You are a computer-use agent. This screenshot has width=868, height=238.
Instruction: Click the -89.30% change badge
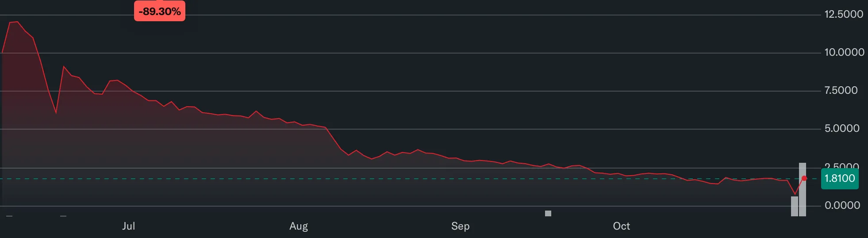[x=160, y=11]
